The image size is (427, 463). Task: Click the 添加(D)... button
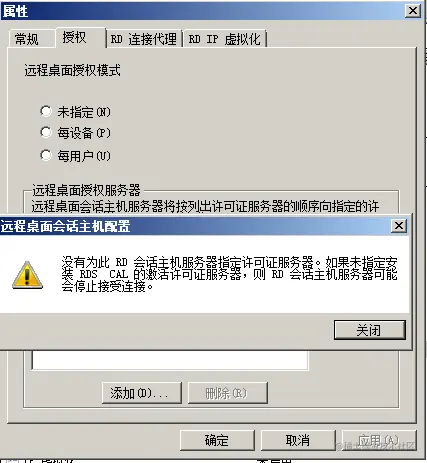pyautogui.click(x=142, y=393)
